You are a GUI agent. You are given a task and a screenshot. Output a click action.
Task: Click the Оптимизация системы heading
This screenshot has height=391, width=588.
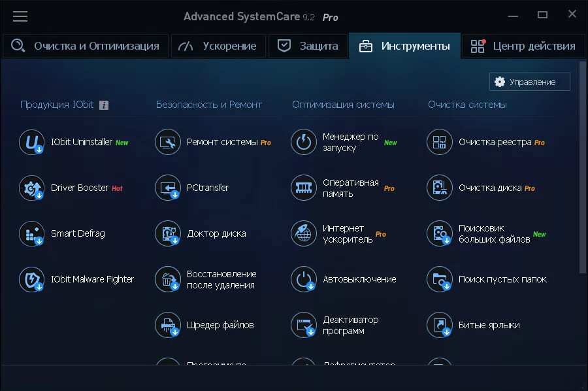[x=343, y=105]
